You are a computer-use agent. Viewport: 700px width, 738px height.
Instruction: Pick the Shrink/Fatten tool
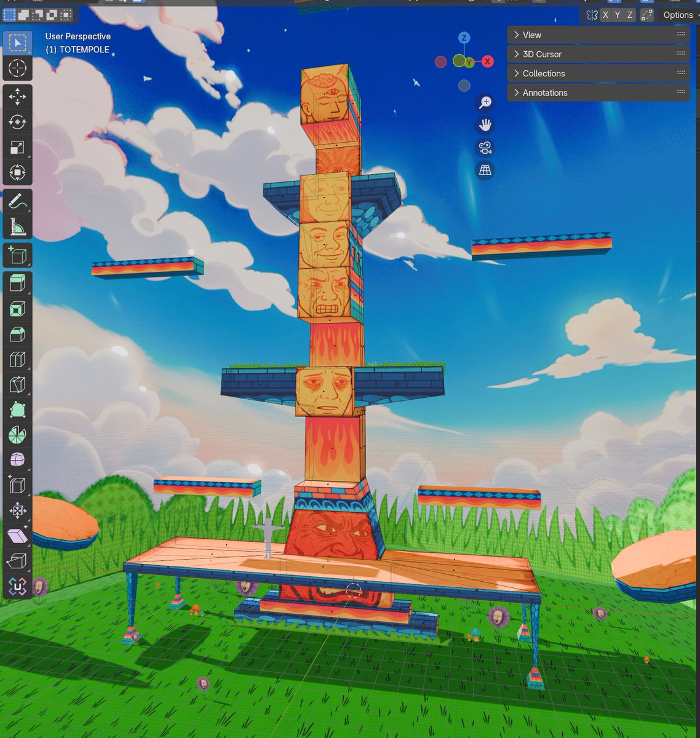tap(17, 511)
